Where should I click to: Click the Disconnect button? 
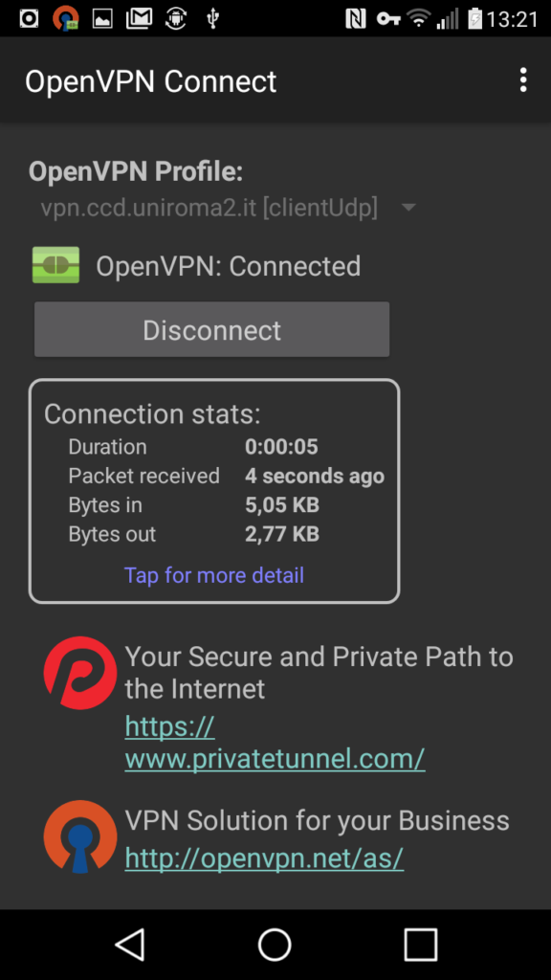click(x=211, y=329)
